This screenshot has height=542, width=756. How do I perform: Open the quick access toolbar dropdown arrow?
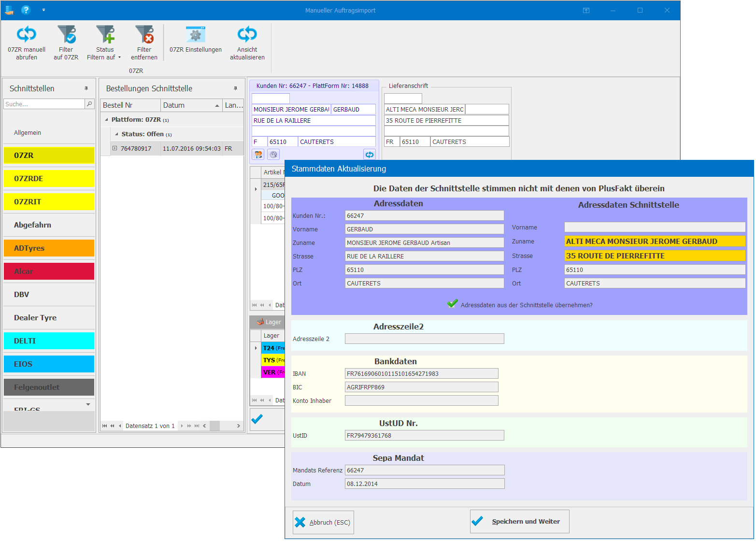[43, 10]
